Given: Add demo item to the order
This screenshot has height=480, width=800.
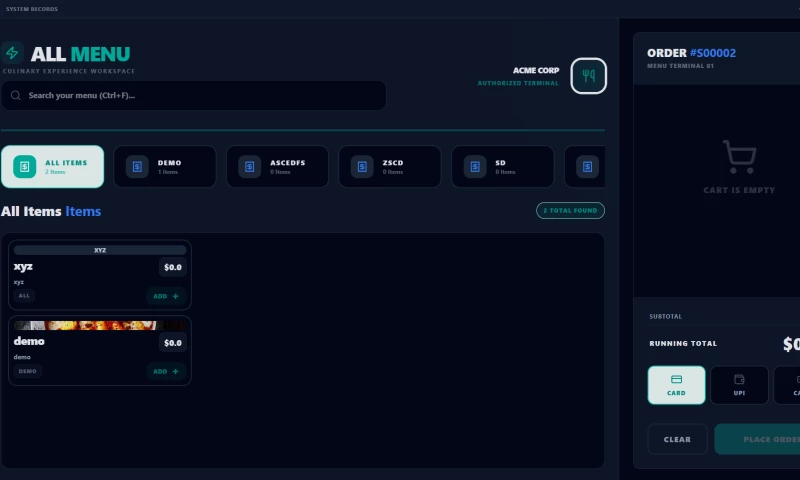Looking at the screenshot, I should (166, 372).
